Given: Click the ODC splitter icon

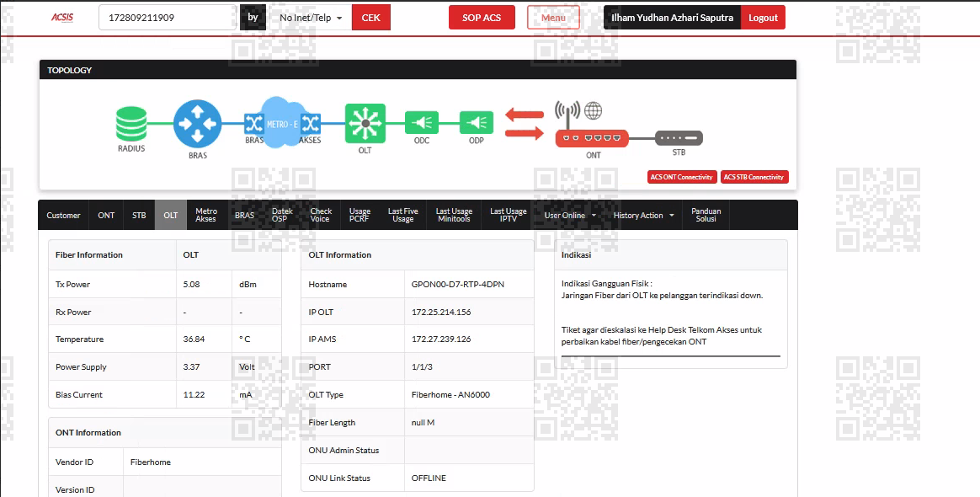Looking at the screenshot, I should tap(422, 122).
